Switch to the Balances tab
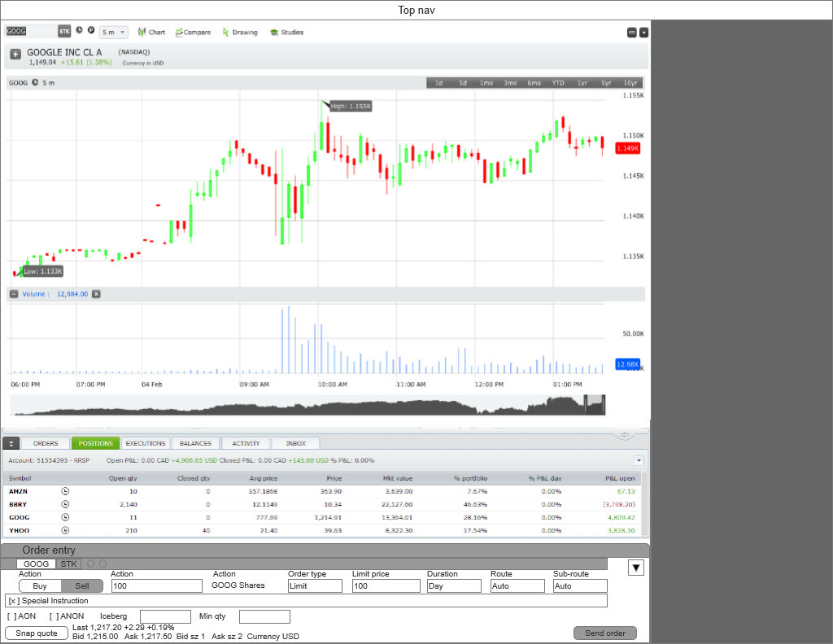This screenshot has height=644, width=833. pos(195,443)
